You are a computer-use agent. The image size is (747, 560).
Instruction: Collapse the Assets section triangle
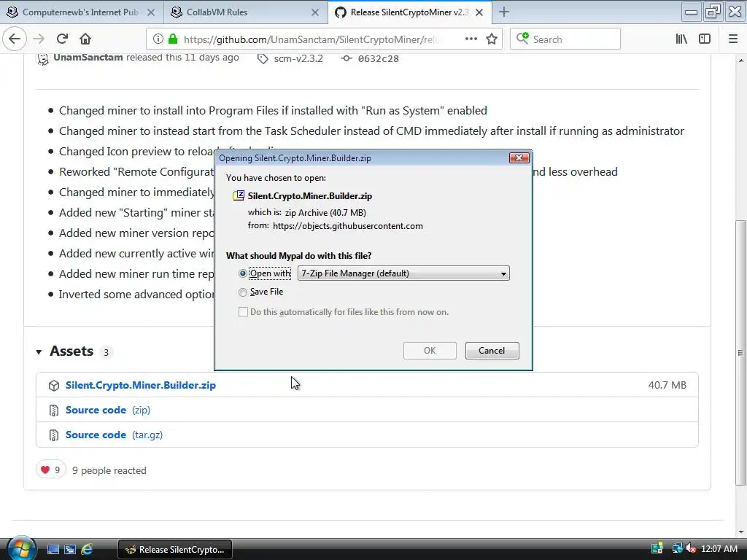pos(39,352)
